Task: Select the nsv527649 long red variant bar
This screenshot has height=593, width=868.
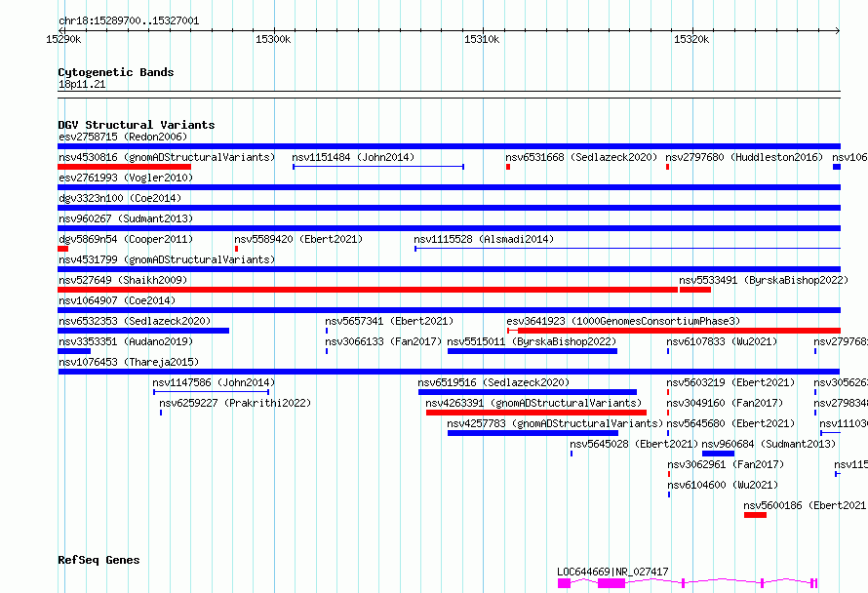Action: (368, 290)
